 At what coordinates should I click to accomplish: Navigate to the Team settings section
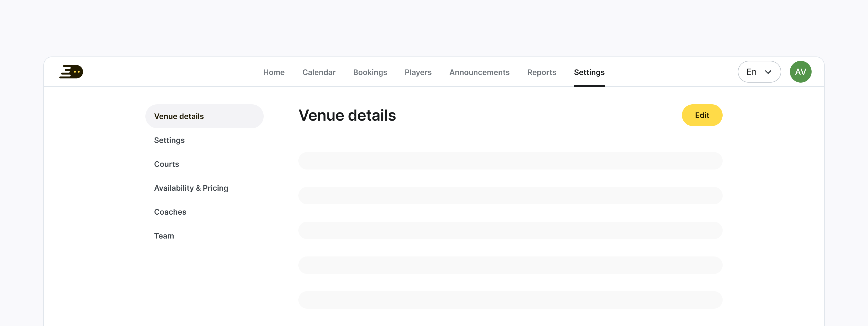coord(164,236)
